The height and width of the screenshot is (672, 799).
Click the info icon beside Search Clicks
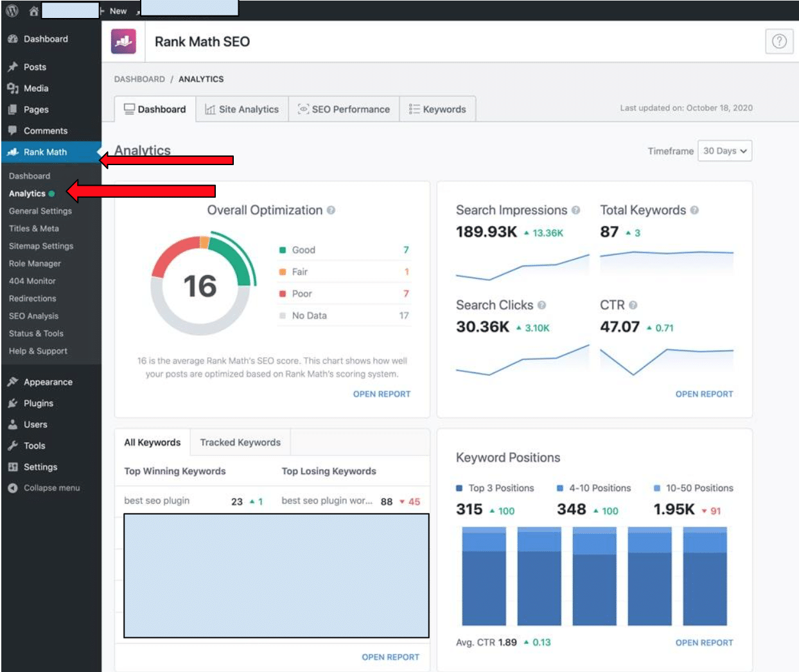pyautogui.click(x=541, y=305)
